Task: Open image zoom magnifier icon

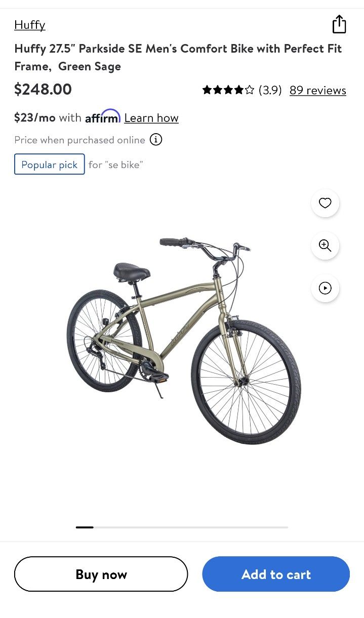Action: tap(325, 245)
